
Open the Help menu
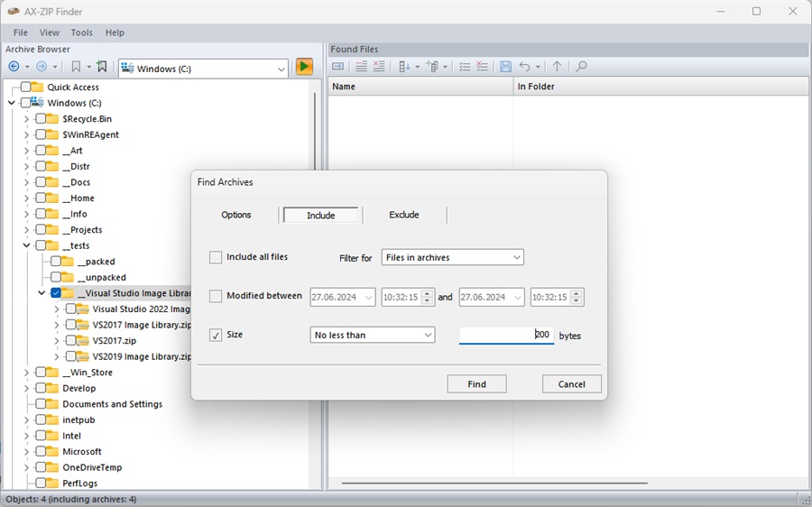(115, 32)
